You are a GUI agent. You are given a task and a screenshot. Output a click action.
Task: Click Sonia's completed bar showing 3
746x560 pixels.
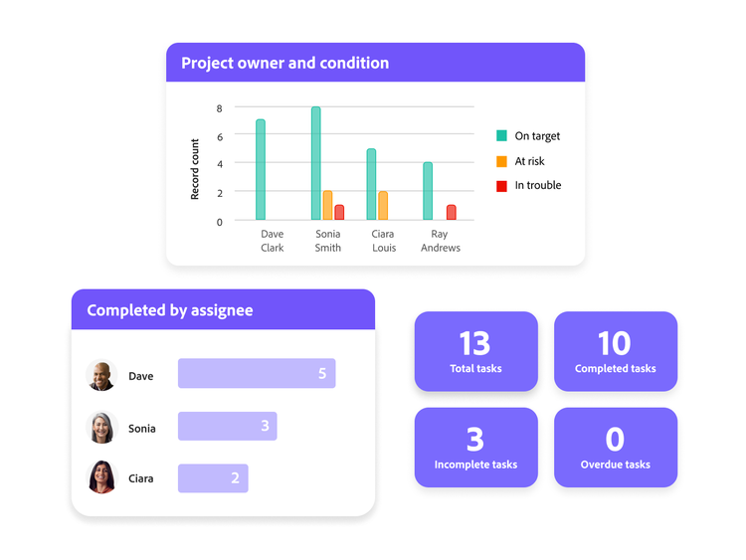[227, 426]
